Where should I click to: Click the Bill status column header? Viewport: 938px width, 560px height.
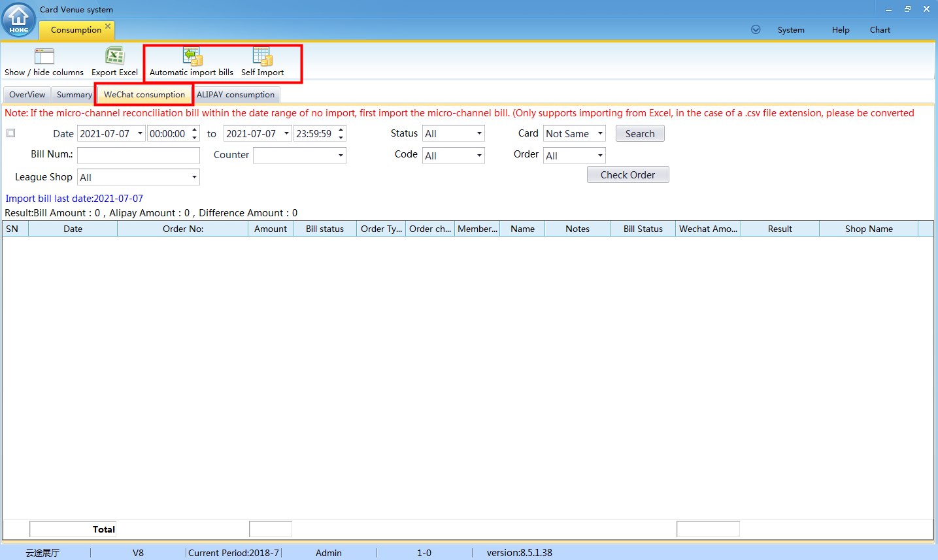(x=325, y=229)
